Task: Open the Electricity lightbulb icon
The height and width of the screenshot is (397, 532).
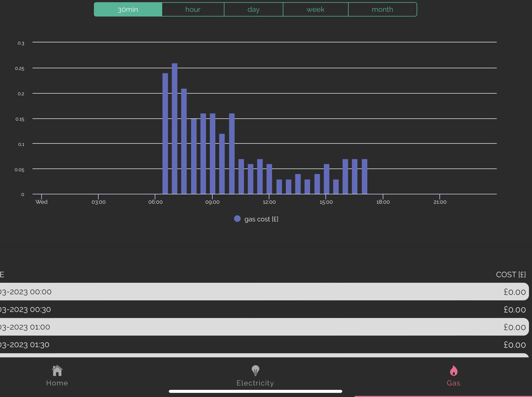Action: pyautogui.click(x=255, y=371)
